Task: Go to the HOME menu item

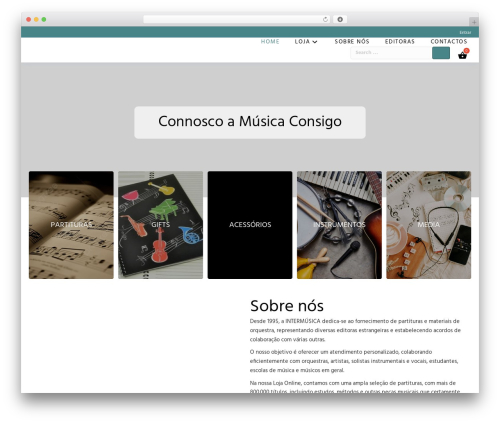Action: (x=270, y=42)
